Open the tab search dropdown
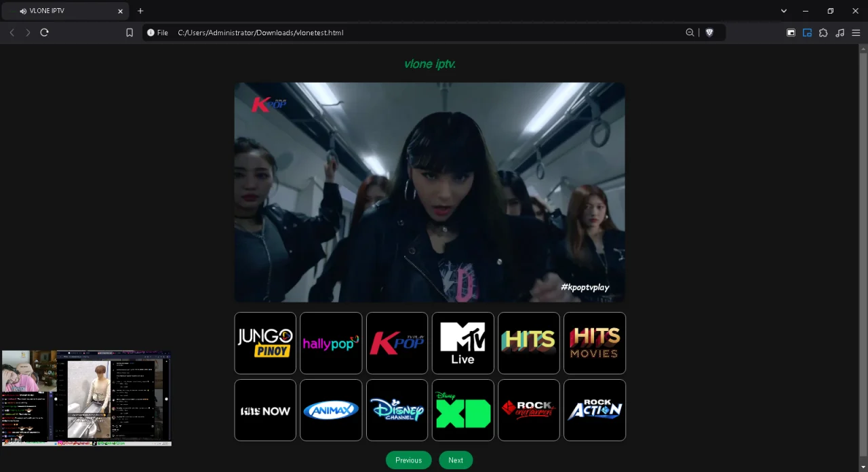Image resolution: width=868 pixels, height=472 pixels. tap(784, 11)
